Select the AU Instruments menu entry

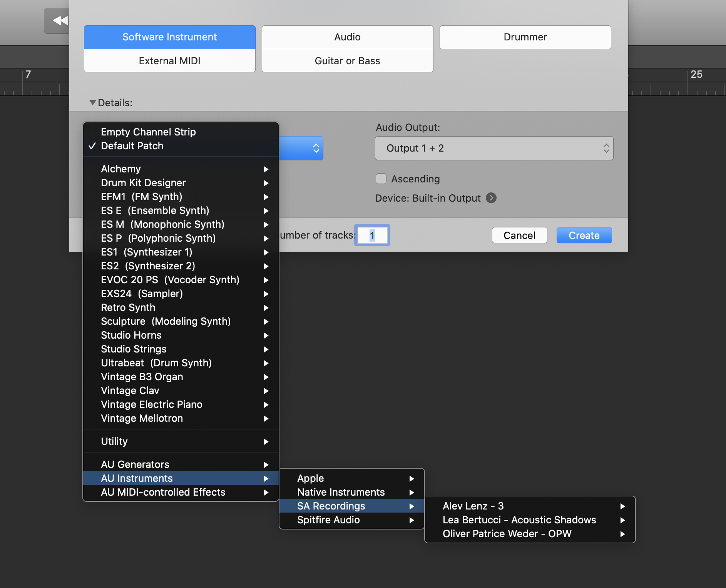point(181,478)
